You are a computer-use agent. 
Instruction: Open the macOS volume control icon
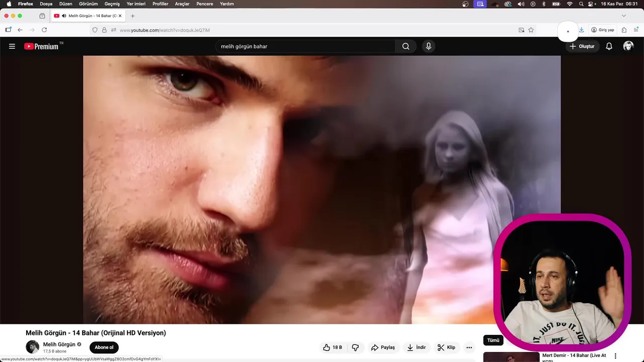coord(521,4)
